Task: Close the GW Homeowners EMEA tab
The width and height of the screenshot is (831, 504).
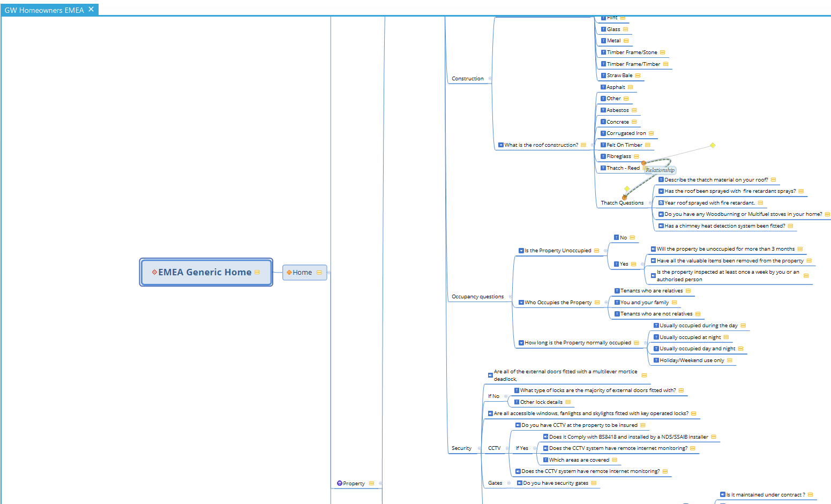Action: [x=91, y=10]
